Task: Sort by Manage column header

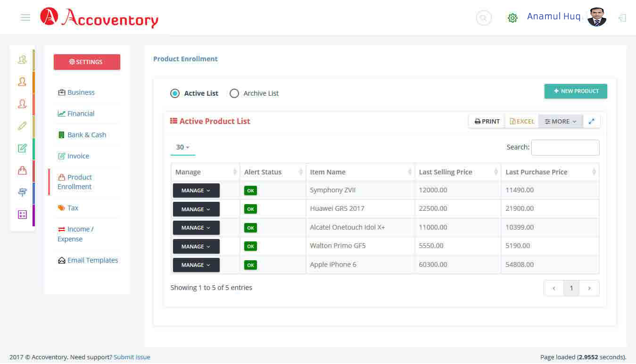Action: 205,172
